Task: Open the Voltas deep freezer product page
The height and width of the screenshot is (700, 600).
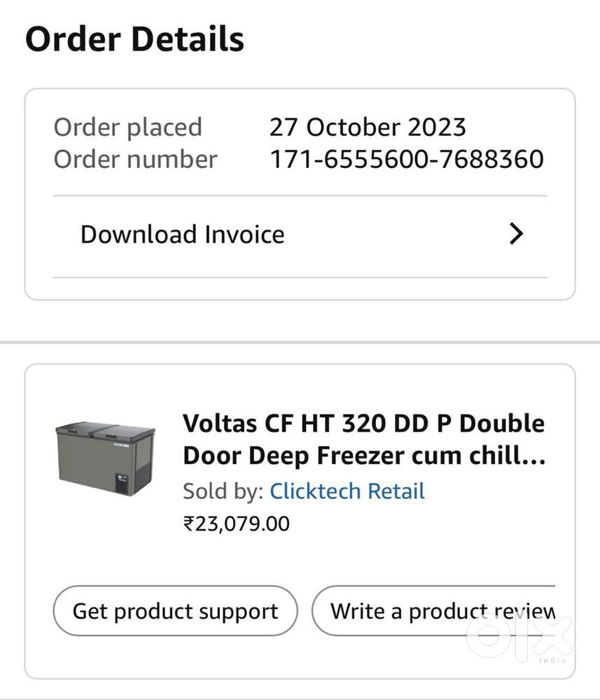Action: 363,439
